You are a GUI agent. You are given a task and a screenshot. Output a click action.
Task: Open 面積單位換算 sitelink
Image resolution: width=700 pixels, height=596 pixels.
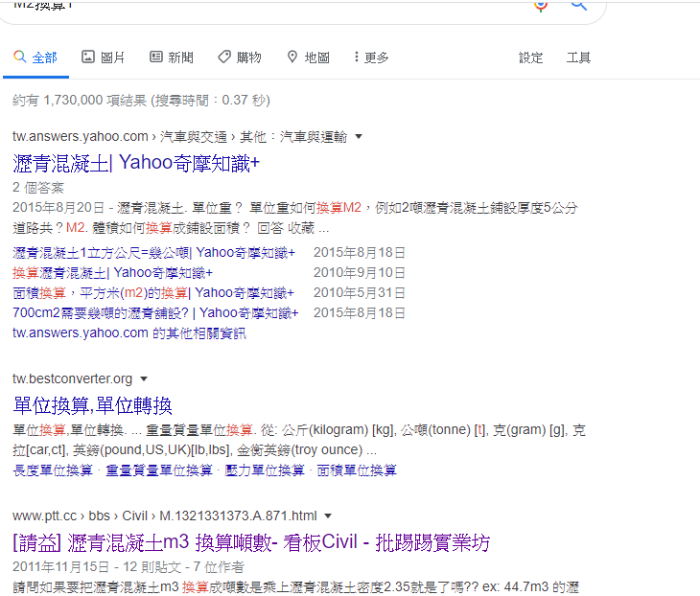point(357,470)
